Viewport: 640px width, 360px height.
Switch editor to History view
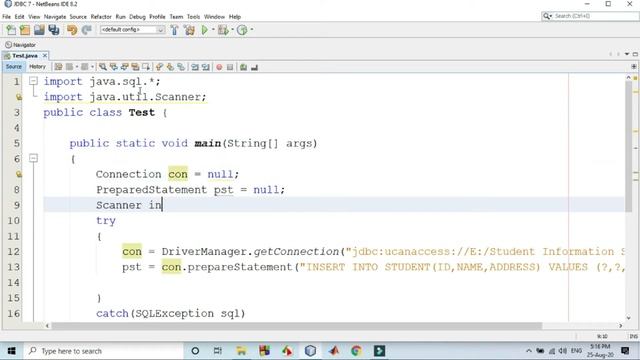click(37, 67)
